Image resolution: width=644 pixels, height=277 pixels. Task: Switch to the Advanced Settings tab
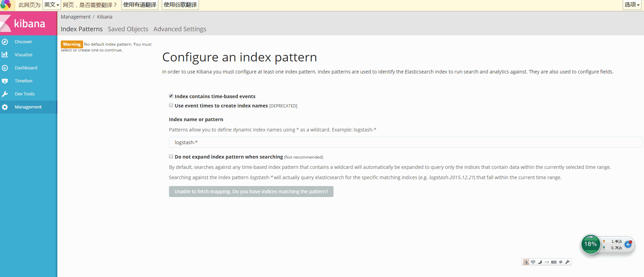(180, 29)
